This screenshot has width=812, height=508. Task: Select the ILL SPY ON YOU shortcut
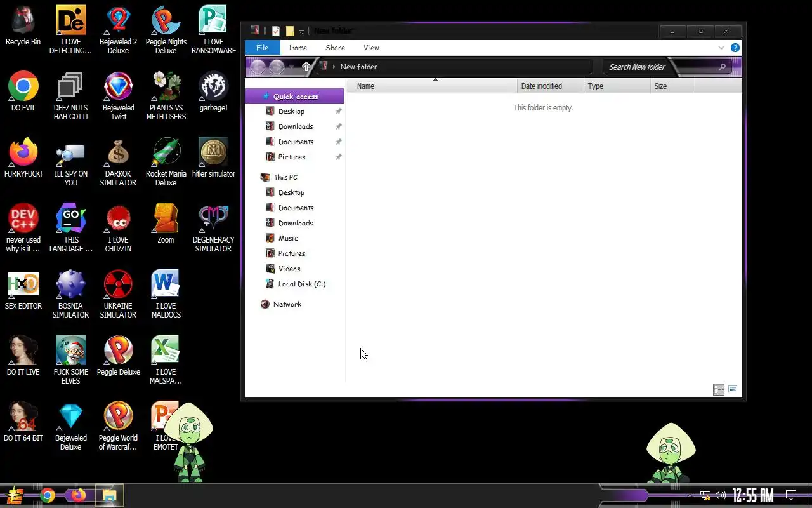[70, 162]
